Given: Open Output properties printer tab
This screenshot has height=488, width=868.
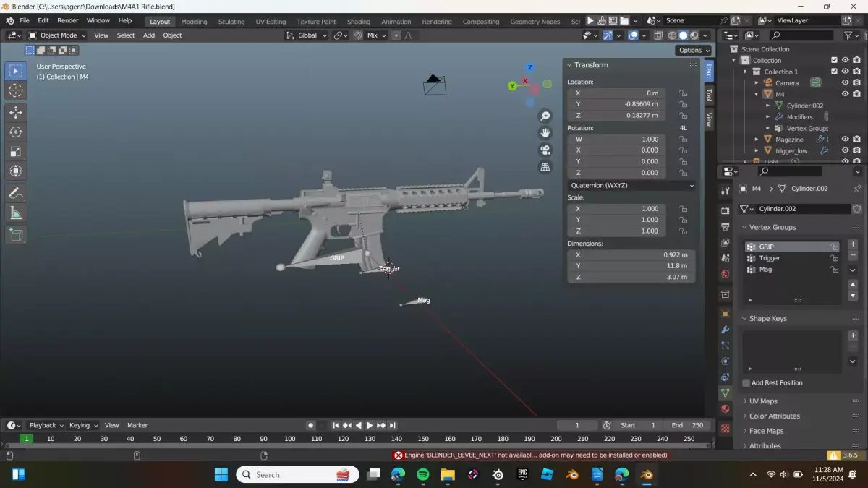Looking at the screenshot, I should (x=725, y=226).
